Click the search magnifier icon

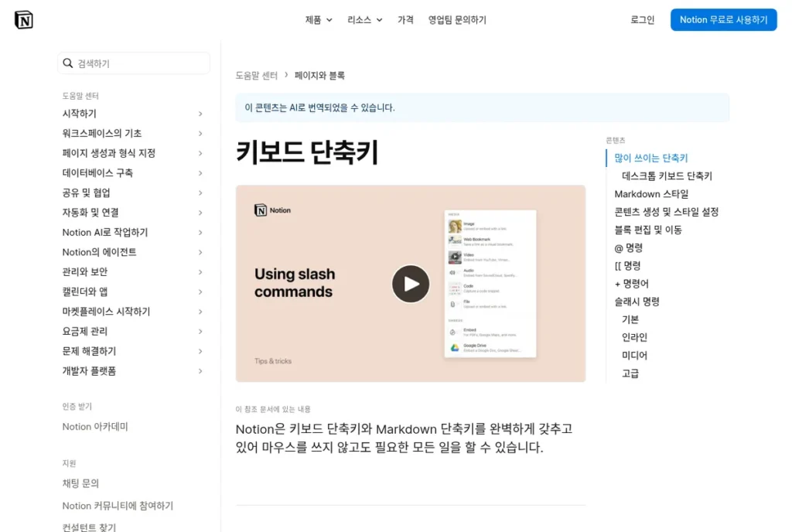[68, 63]
